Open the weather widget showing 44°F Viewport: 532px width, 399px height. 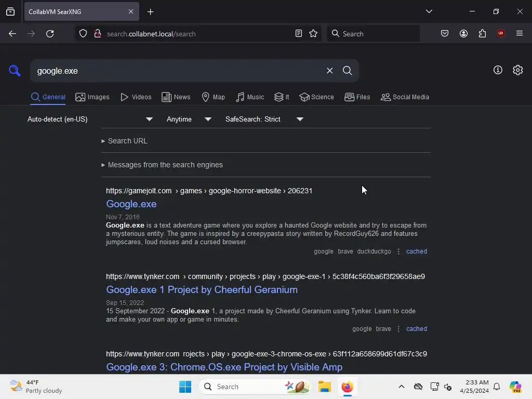pyautogui.click(x=36, y=387)
